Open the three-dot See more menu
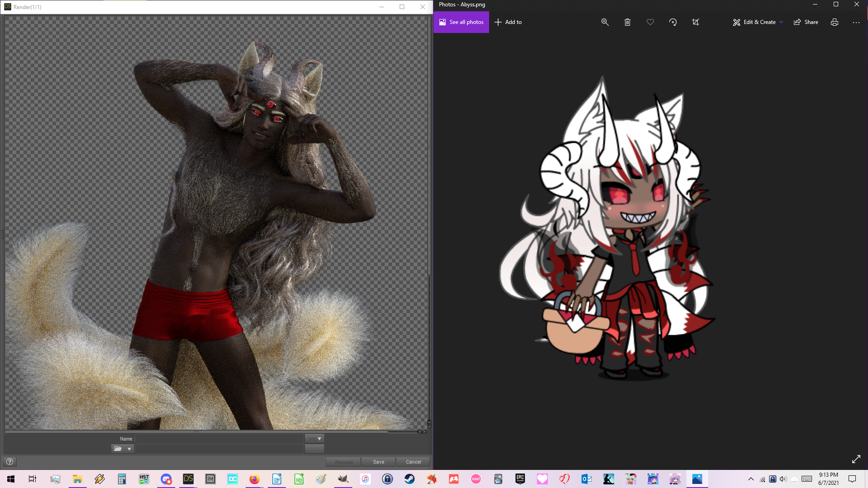Image resolution: width=868 pixels, height=488 pixels. click(856, 22)
